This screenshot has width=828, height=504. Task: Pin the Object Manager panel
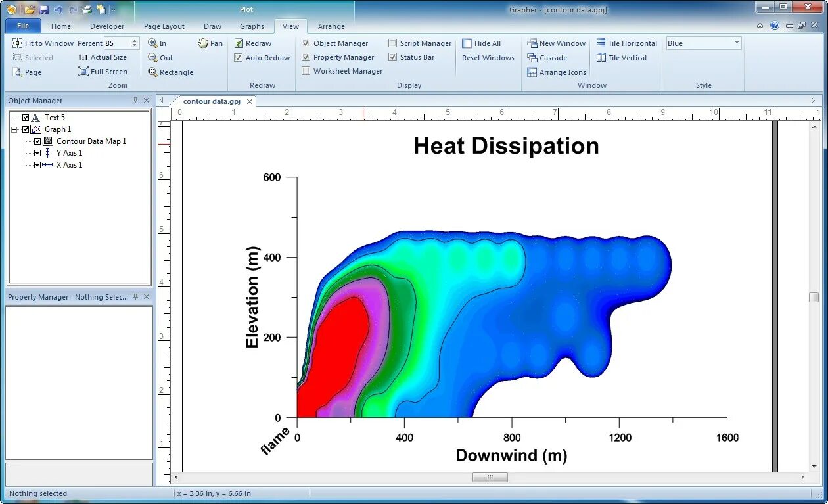point(136,101)
